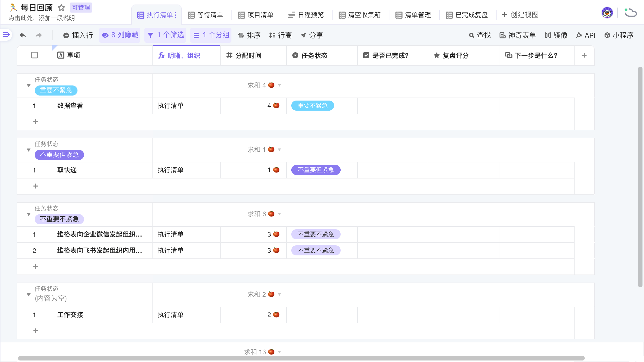This screenshot has height=362, width=644.
Task: Collapse the 重要不紧急 group
Action: coord(28,85)
